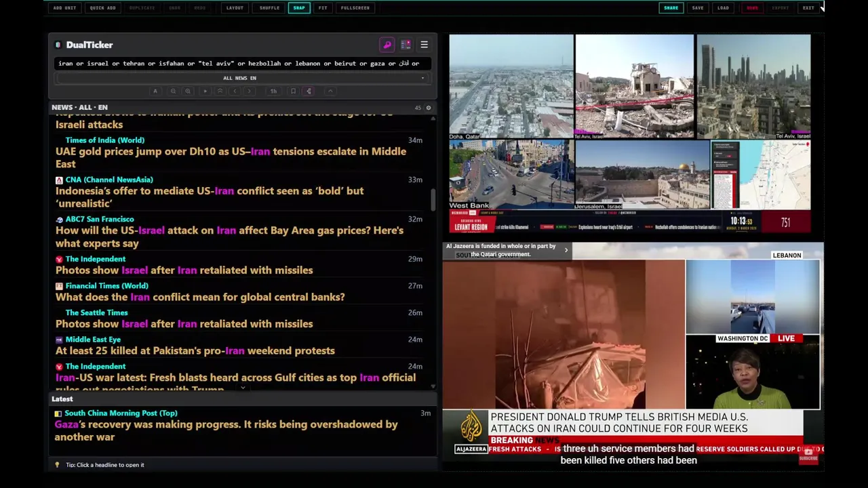Click the article count '45' near gear
The width and height of the screenshot is (868, 488).
click(x=418, y=108)
